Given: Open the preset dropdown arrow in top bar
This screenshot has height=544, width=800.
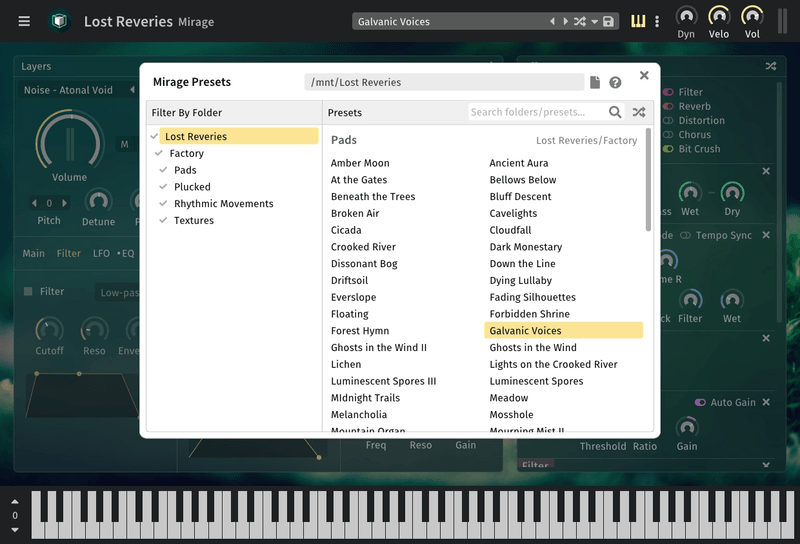Looking at the screenshot, I should 594,22.
